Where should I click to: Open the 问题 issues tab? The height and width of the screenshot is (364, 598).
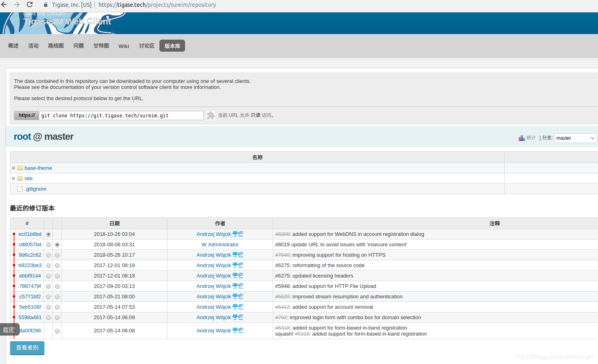pyautogui.click(x=79, y=46)
